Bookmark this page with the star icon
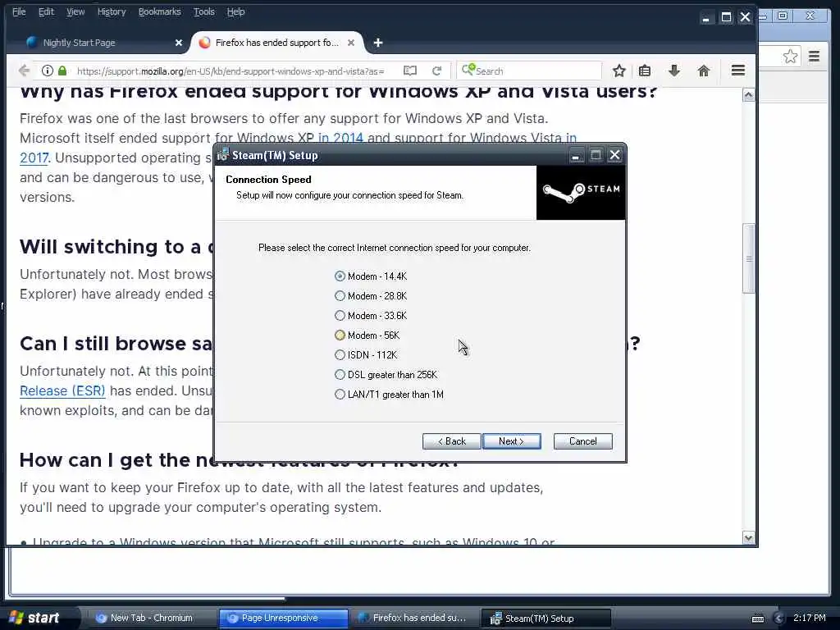Screen dimensions: 840x630 coord(619,71)
